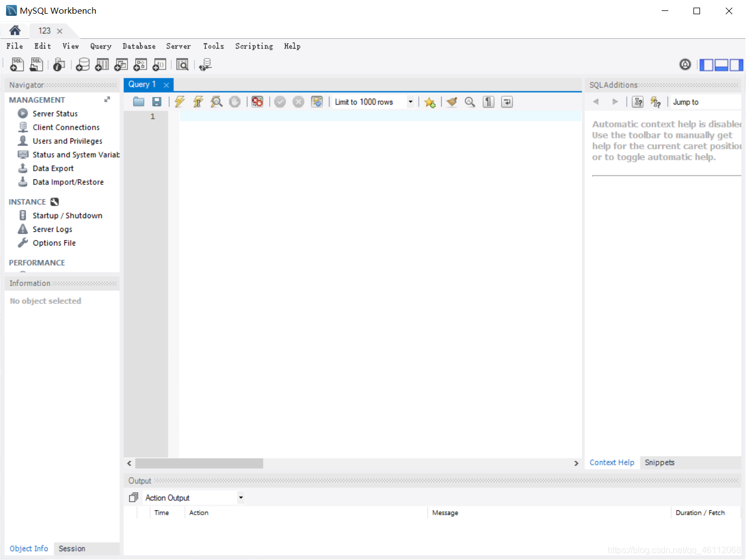The width and height of the screenshot is (746, 560).
Task: Reconnect to DBMS icon
Action: coord(205,65)
